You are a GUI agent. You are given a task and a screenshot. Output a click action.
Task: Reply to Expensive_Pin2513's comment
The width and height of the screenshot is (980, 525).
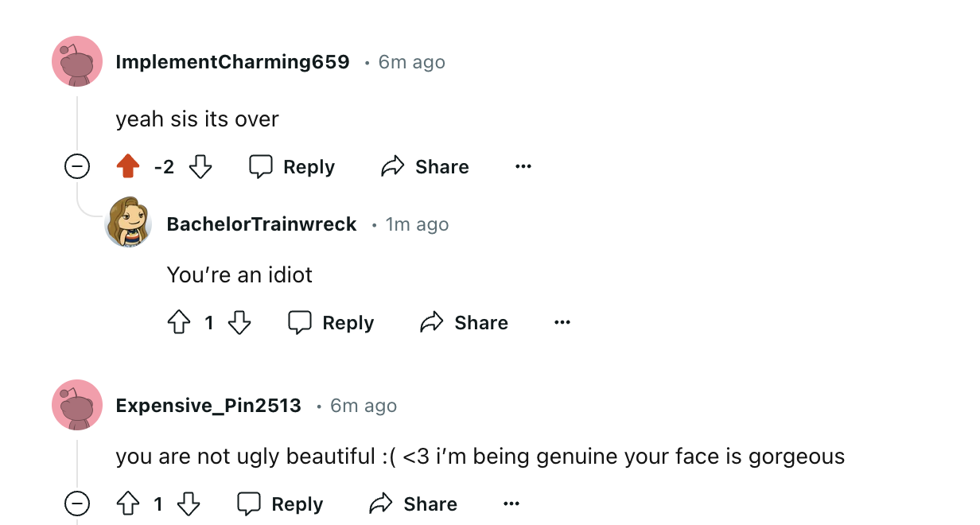click(280, 504)
